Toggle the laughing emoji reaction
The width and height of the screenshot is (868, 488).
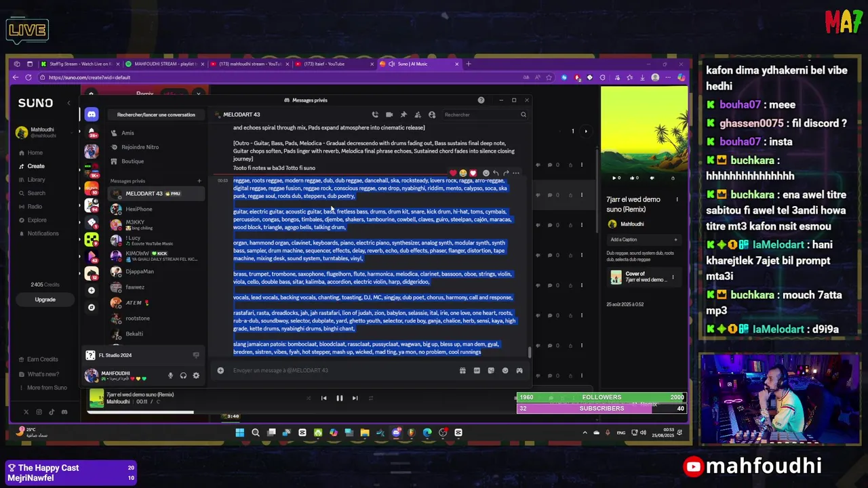(x=463, y=173)
